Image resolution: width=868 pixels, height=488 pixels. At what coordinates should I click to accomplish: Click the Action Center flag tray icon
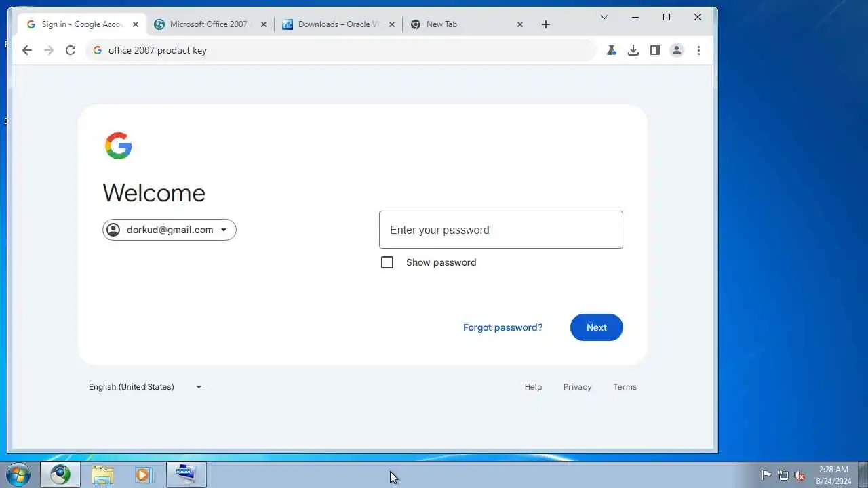click(x=766, y=475)
